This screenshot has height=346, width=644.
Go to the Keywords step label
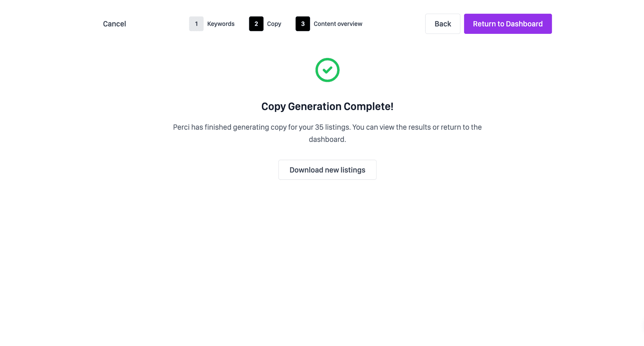pos(221,24)
